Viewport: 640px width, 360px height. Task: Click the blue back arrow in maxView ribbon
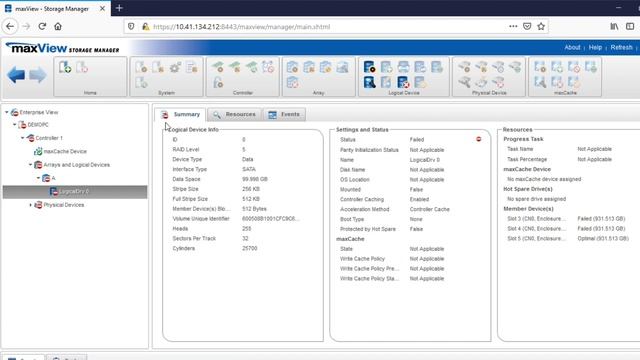[x=16, y=75]
